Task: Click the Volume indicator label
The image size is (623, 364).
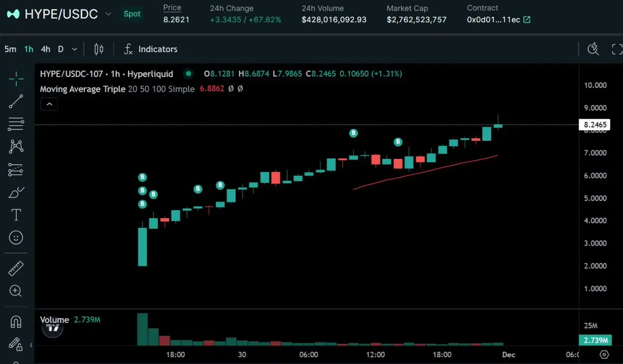Action: 55,320
